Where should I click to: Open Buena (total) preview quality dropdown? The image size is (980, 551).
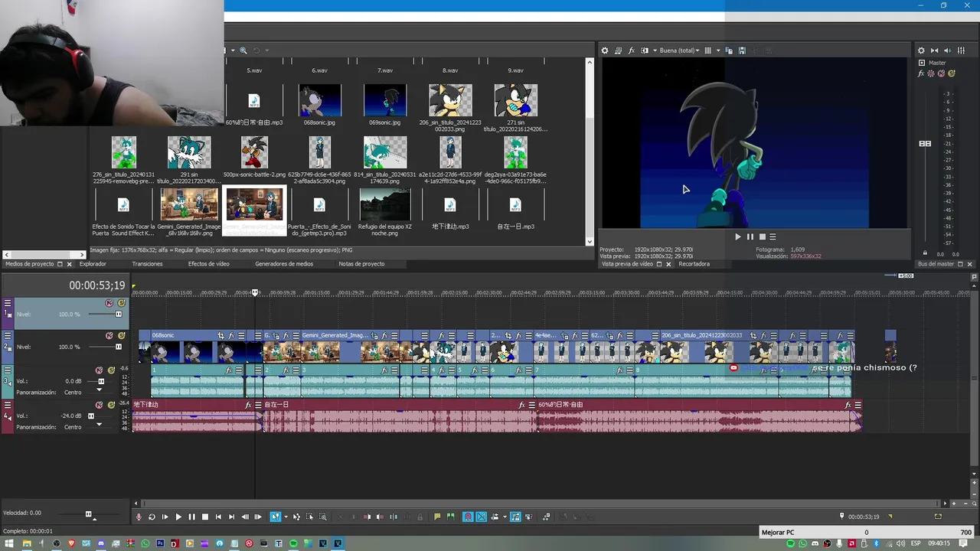tap(679, 51)
